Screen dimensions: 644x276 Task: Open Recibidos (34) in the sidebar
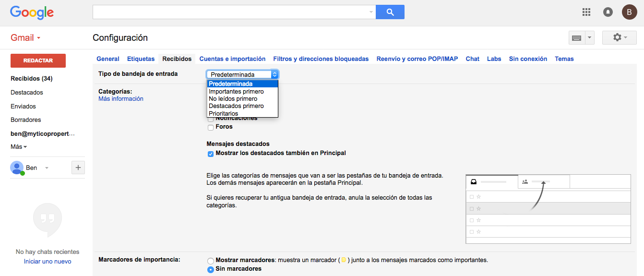32,79
